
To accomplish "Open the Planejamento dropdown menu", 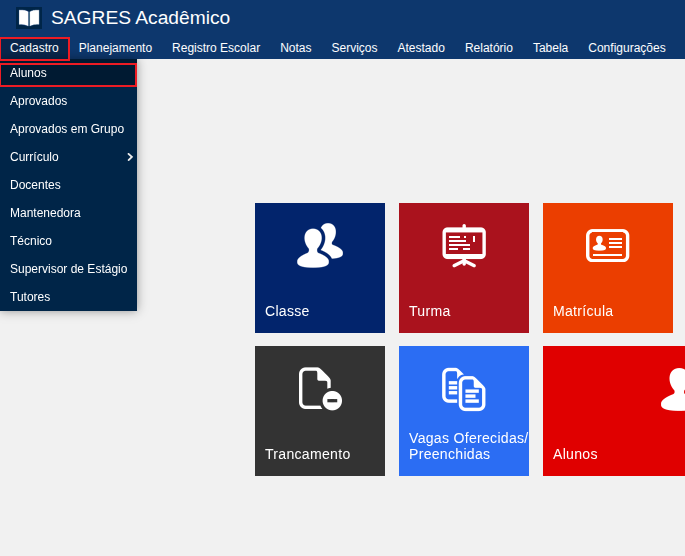I will click(x=115, y=48).
